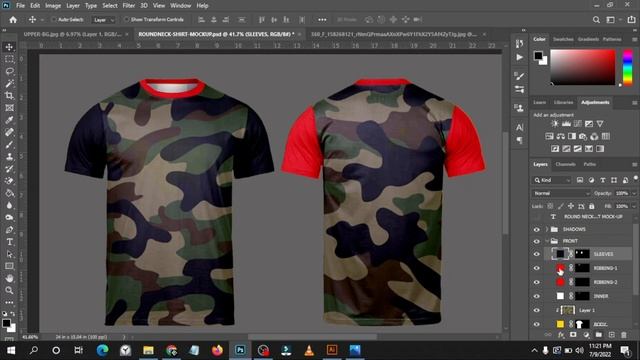This screenshot has width=640, height=360.
Task: Select the Pen tool
Action: [9, 230]
